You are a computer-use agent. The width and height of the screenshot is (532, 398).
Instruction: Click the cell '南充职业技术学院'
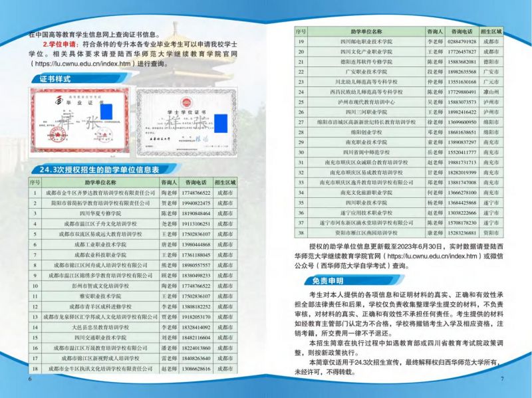[x=366, y=142]
